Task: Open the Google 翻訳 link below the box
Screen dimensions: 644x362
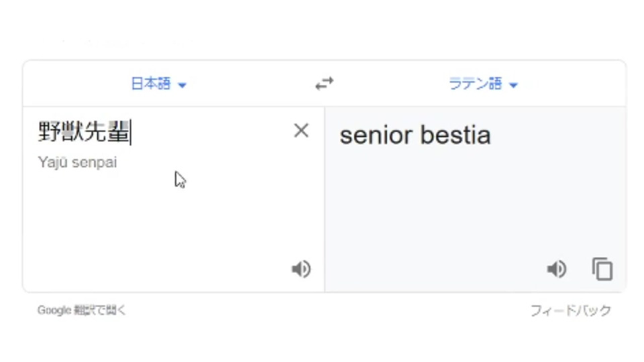Action: coord(81,310)
